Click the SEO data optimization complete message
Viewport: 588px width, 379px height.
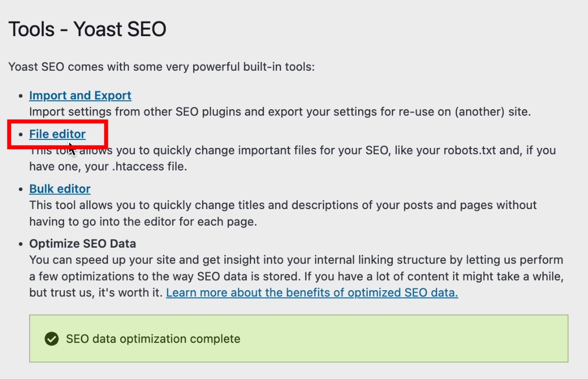pos(153,339)
